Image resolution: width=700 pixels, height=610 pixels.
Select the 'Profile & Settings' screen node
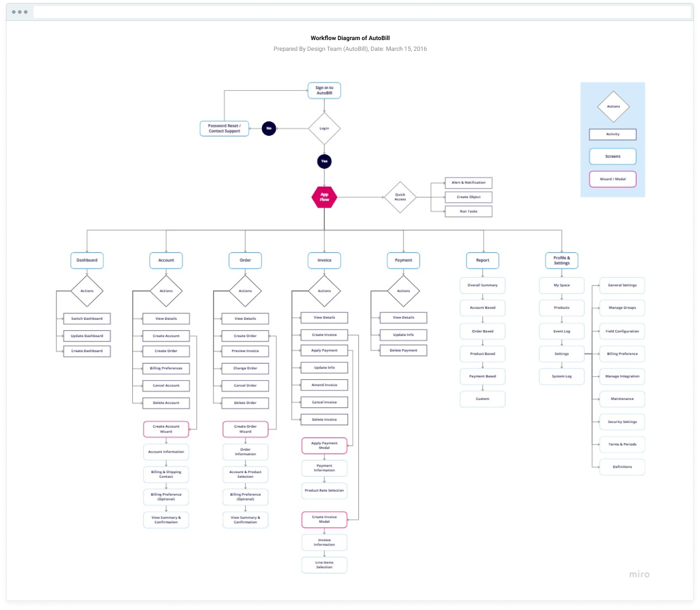click(x=562, y=260)
